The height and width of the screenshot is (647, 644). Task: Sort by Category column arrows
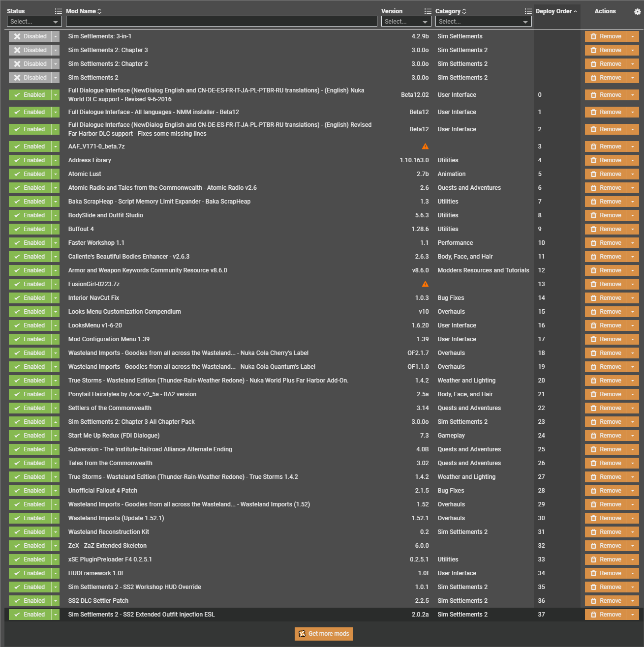464,11
